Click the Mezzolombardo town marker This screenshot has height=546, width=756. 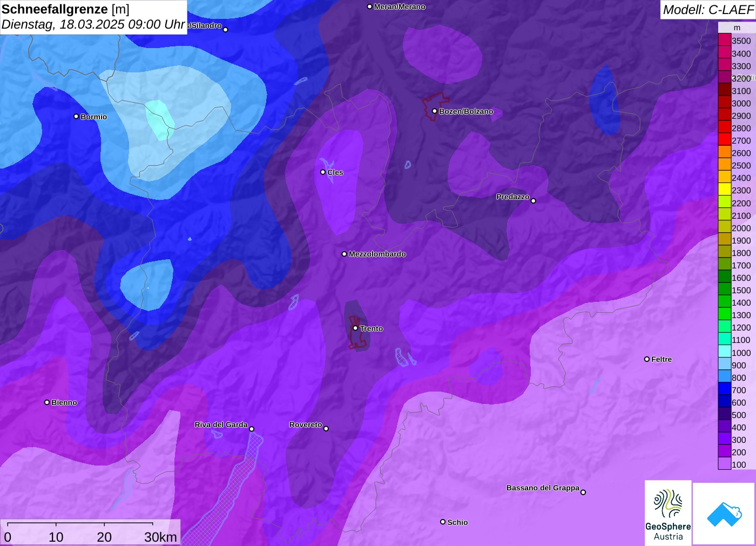tap(345, 254)
